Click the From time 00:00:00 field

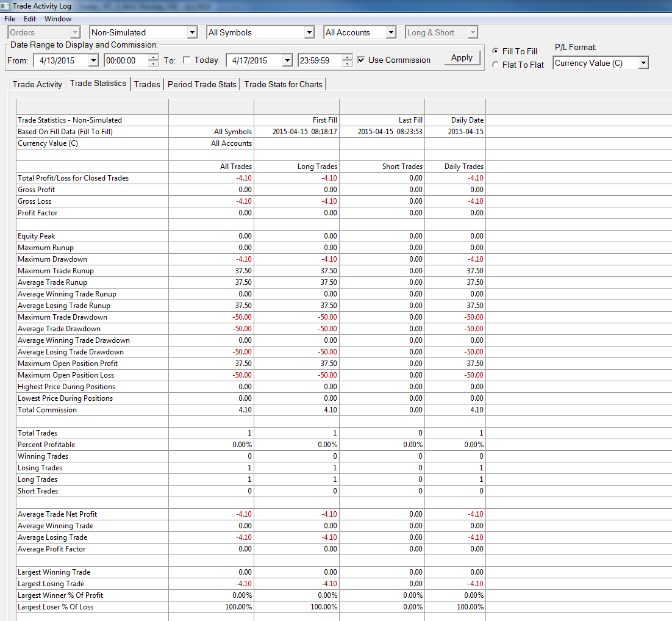pyautogui.click(x=126, y=60)
